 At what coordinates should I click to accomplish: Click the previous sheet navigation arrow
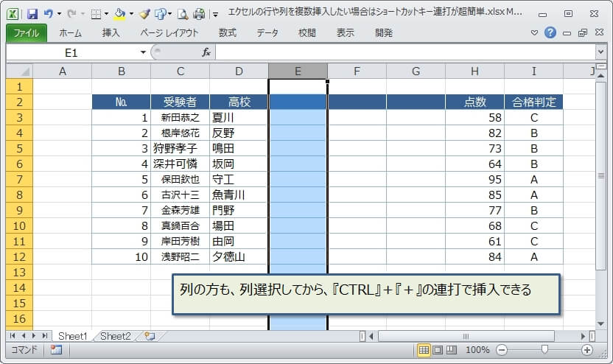pos(24,336)
